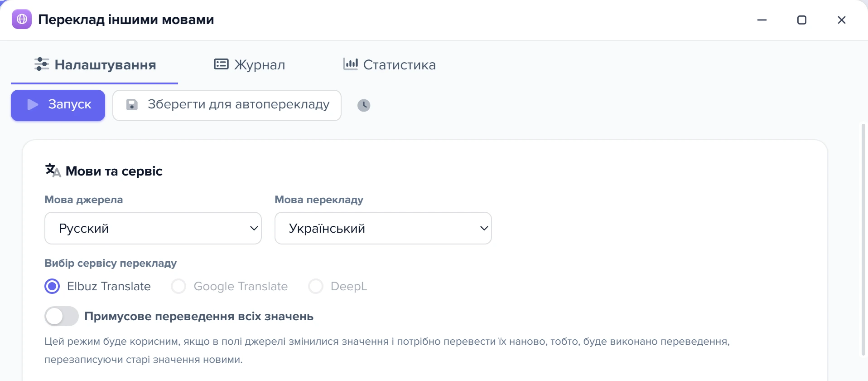
Task: Click the clock schedule icon
Action: click(x=364, y=105)
